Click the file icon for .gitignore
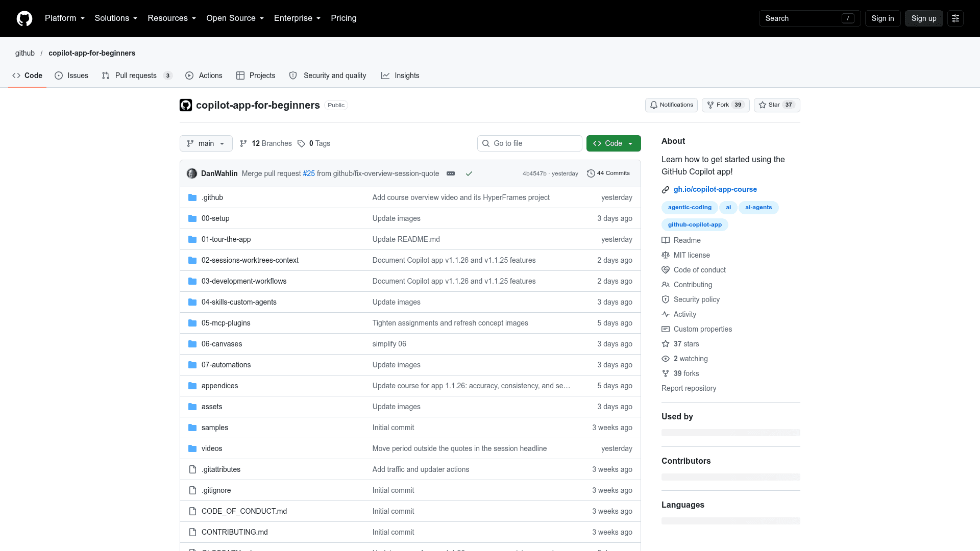Viewport: 980px width, 551px height. coord(192,490)
